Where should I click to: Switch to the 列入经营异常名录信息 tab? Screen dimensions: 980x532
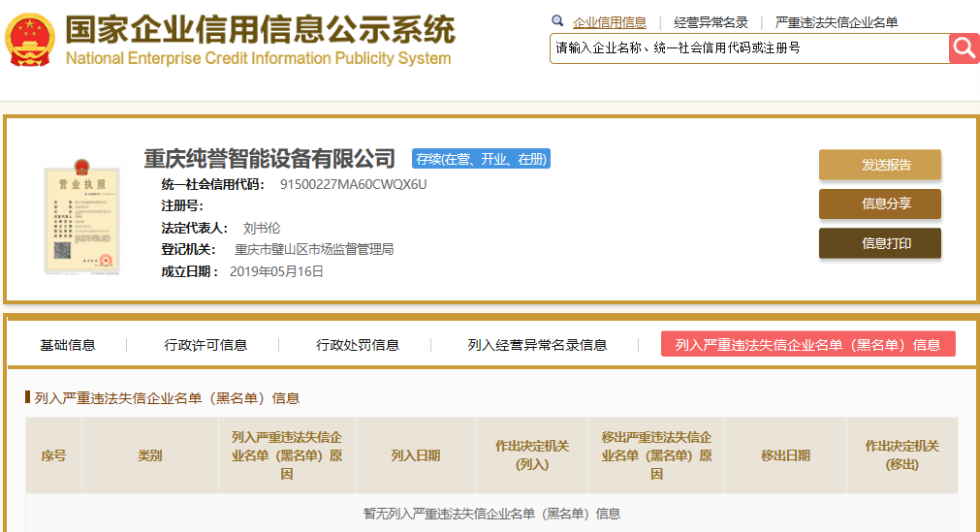[538, 345]
